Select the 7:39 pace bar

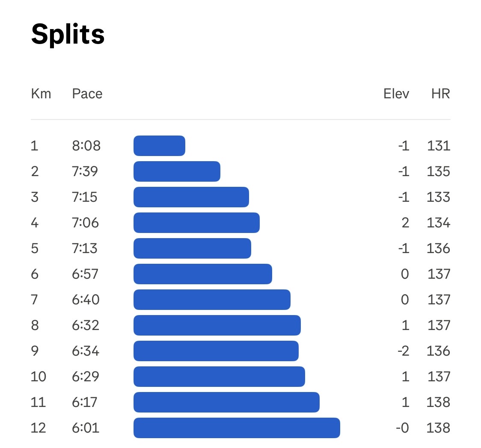pos(177,171)
